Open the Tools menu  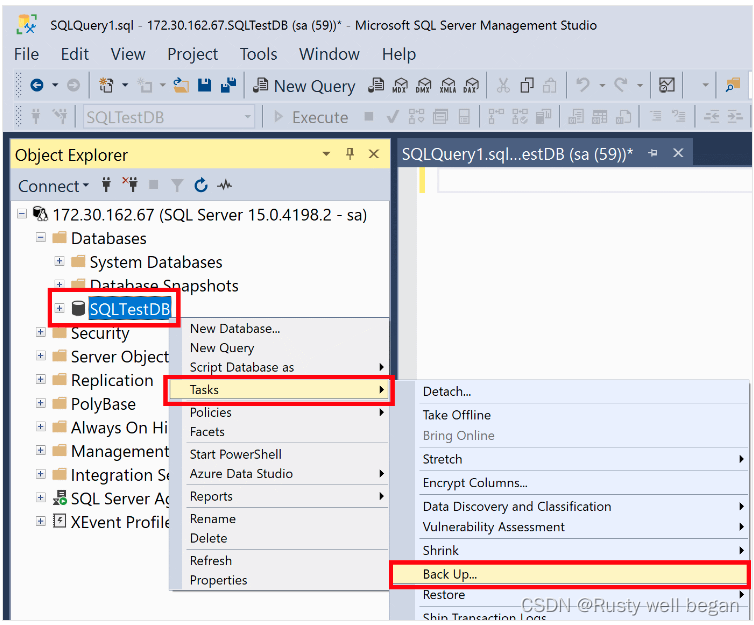click(x=258, y=54)
